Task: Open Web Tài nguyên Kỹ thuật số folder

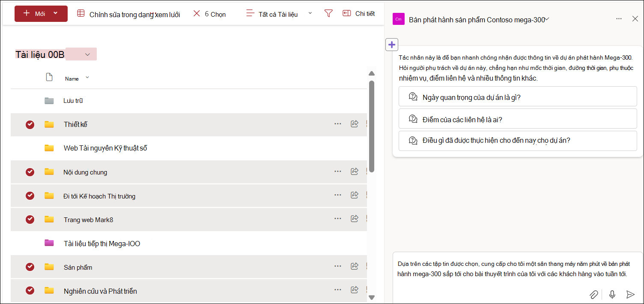Action: pos(105,148)
